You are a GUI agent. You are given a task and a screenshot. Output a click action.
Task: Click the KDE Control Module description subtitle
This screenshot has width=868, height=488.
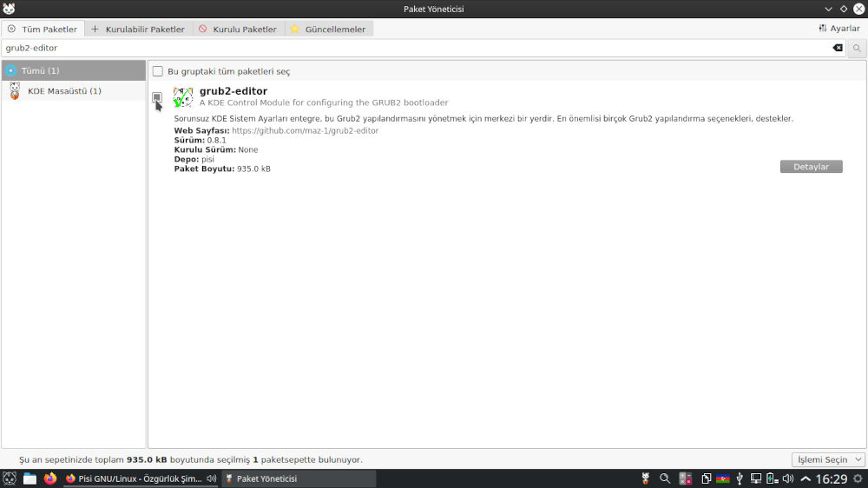[324, 102]
